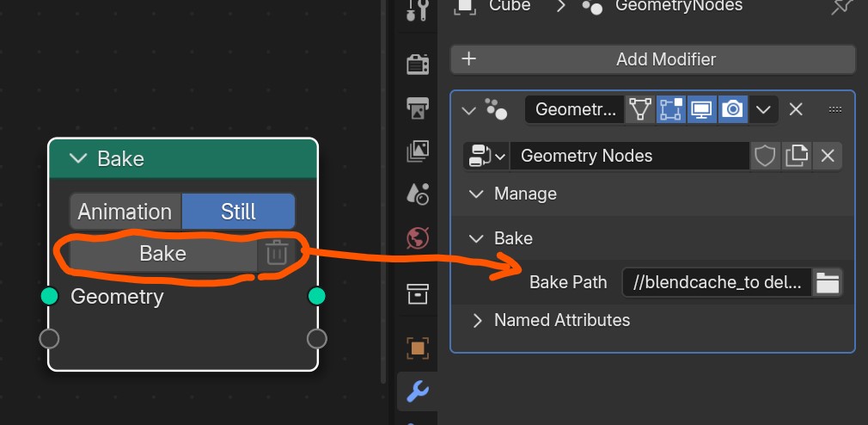This screenshot has height=425, width=868.
Task: Open the Scene properties tab
Action: pyautogui.click(x=418, y=194)
